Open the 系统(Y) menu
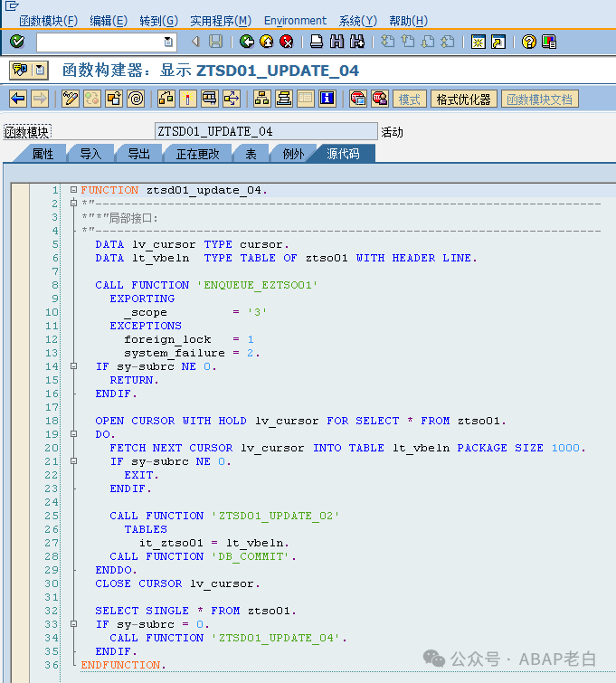Screen dimensions: 616x683 [357, 21]
